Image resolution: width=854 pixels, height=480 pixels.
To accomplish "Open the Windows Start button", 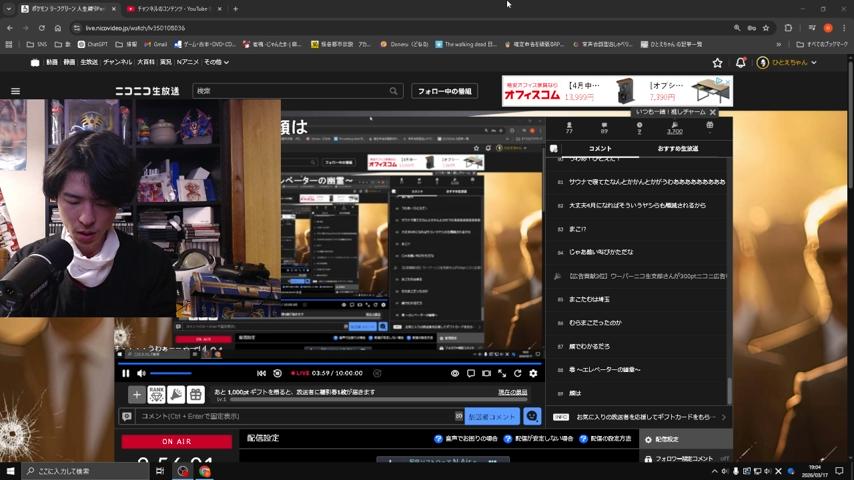I will [10, 471].
